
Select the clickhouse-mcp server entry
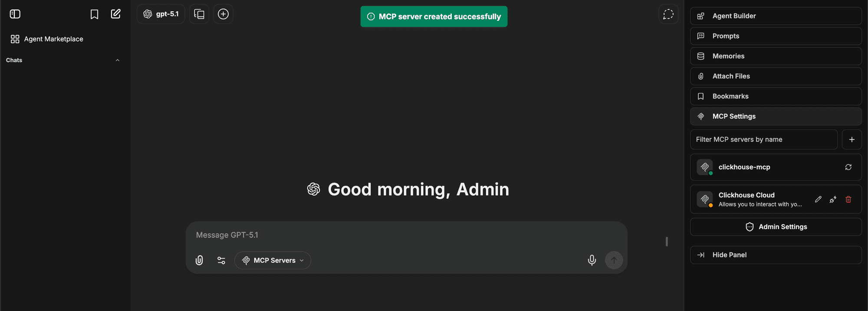(776, 167)
